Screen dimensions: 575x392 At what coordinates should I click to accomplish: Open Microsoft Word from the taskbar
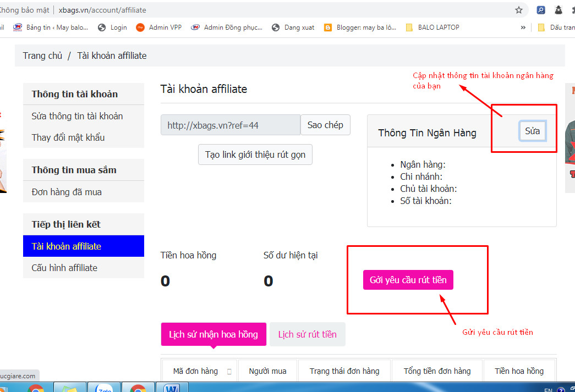pyautogui.click(x=172, y=388)
